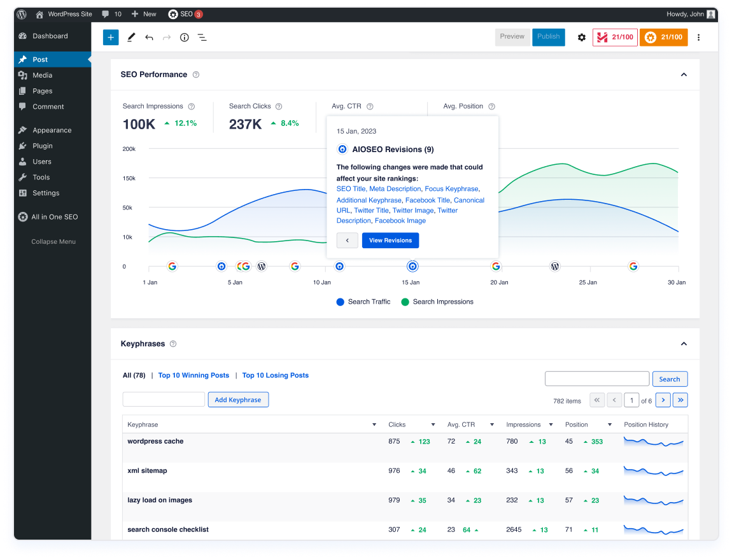The height and width of the screenshot is (560, 732).
Task: Collapse the SEO Performance panel
Action: coord(684,74)
